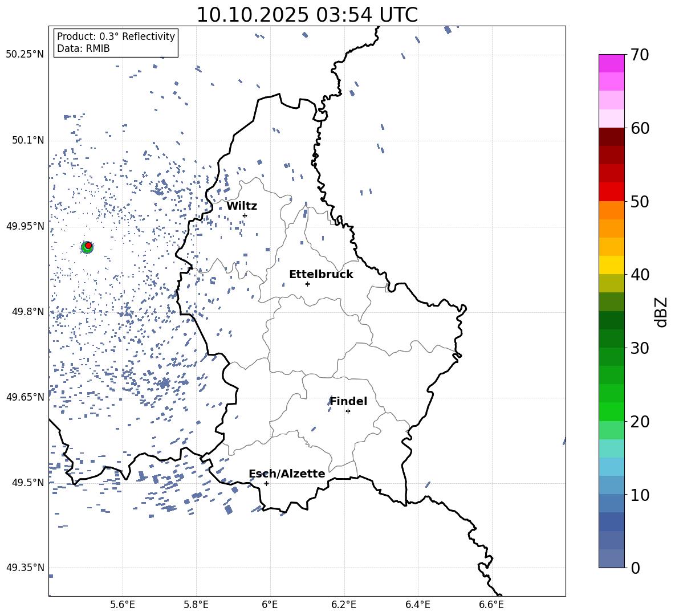Click the colorbar tick value 10
675x616 pixels.
click(x=640, y=495)
